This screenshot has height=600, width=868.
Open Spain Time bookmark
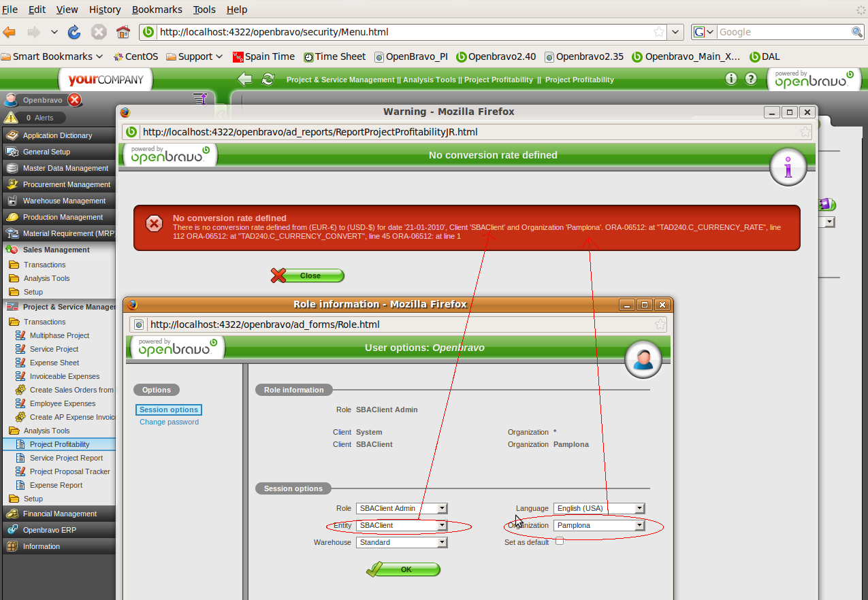(x=263, y=56)
